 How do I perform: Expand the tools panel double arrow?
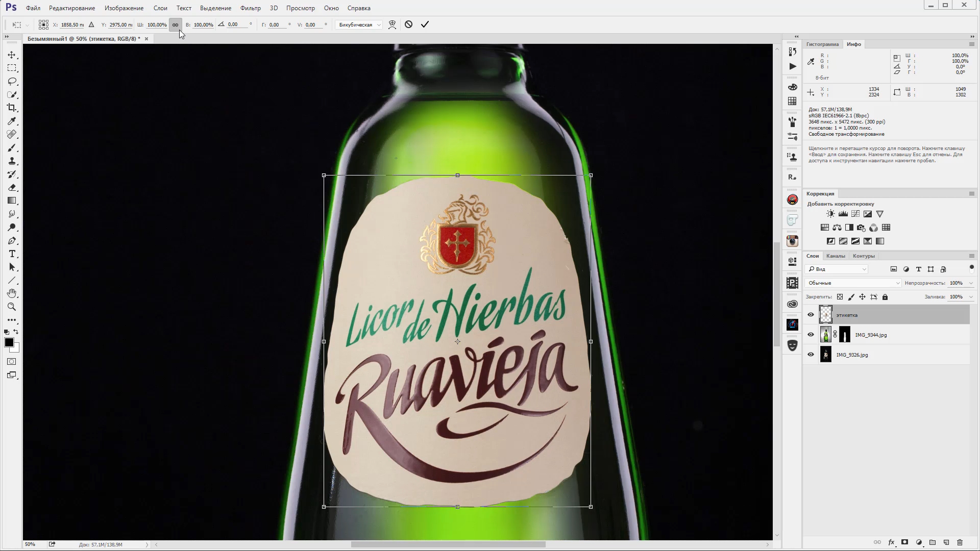coord(6,36)
